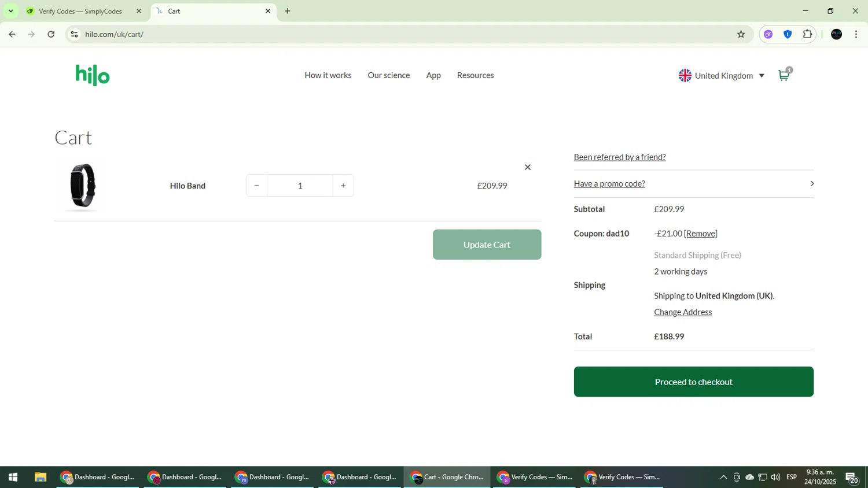Click the address bar URL hilo.com/uk/cart/
This screenshot has height=488, width=868.
point(114,34)
